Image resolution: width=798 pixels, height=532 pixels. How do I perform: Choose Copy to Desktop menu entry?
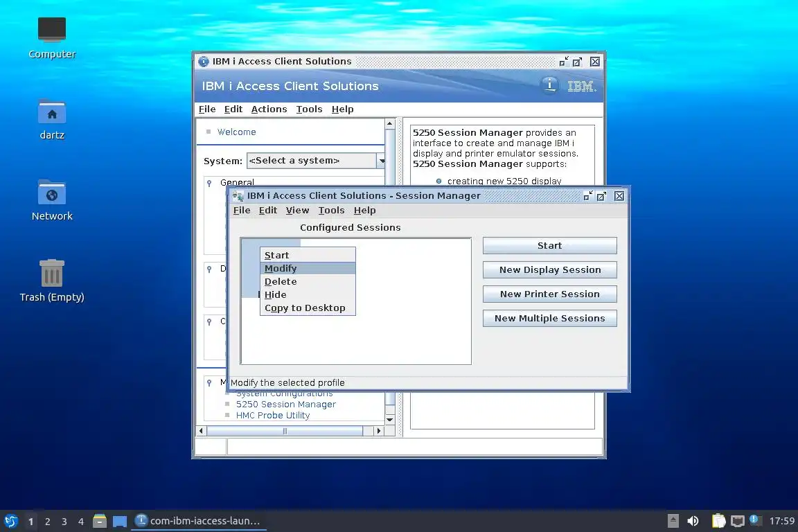pyautogui.click(x=308, y=308)
